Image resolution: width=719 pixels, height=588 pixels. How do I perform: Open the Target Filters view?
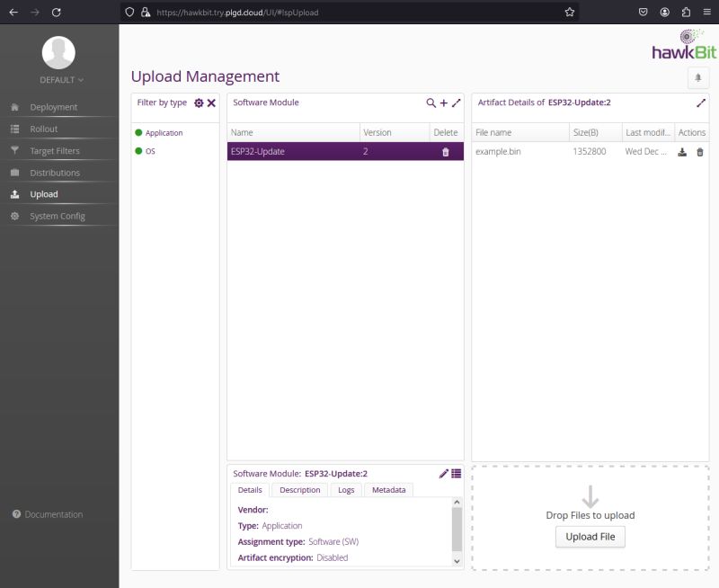click(x=55, y=151)
